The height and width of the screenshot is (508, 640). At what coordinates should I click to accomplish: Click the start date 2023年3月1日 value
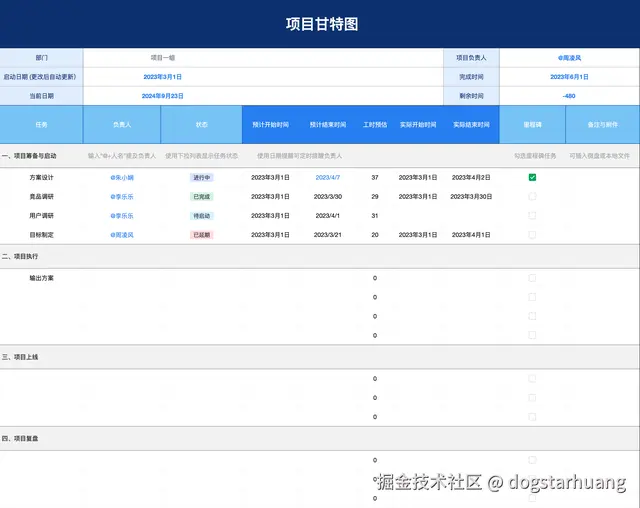pos(162,77)
